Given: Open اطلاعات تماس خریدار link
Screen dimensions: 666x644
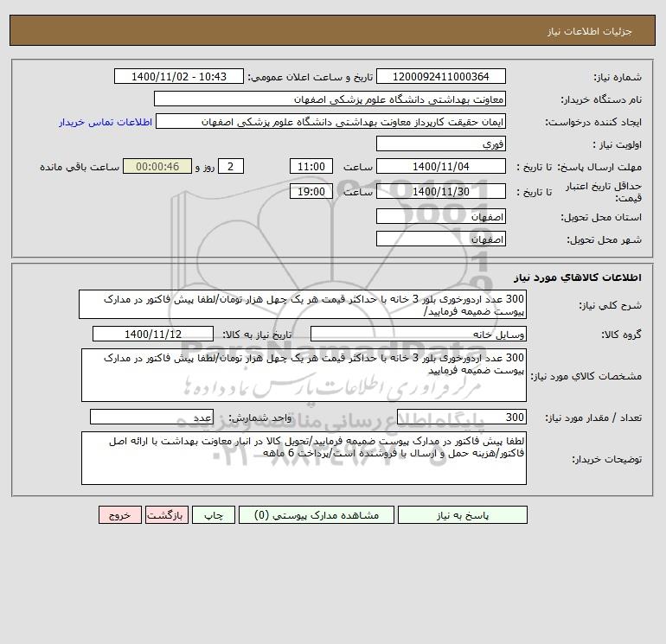Looking at the screenshot, I should pos(106,122).
